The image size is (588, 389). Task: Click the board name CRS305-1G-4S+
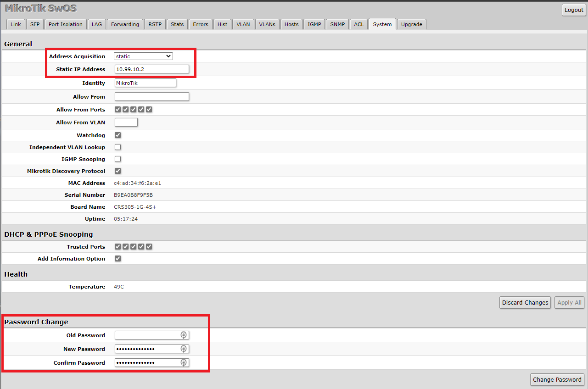tap(135, 207)
